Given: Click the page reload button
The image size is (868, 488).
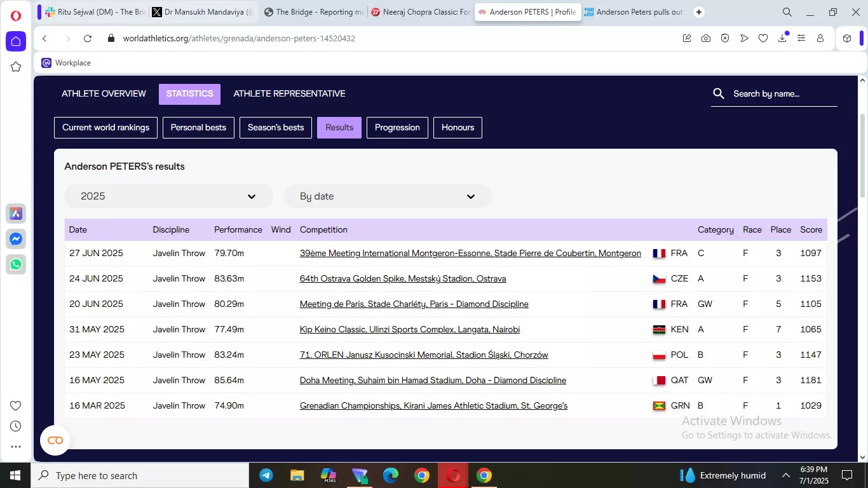Looking at the screenshot, I should 88,38.
